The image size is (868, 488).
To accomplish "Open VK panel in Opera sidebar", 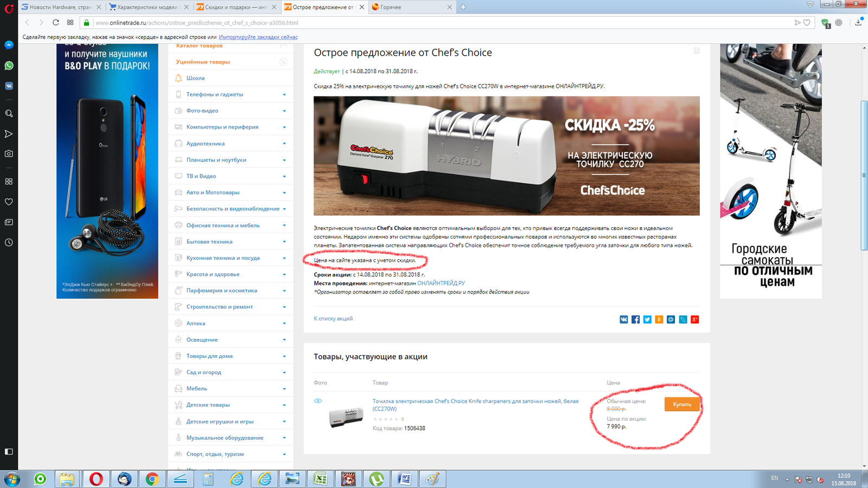I will pyautogui.click(x=9, y=86).
